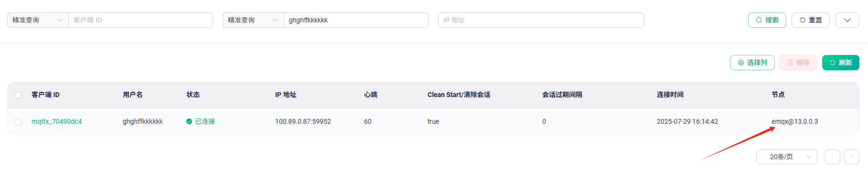Click the username field containing ghghffkkkkkk
The image size is (868, 173).
tap(356, 20)
